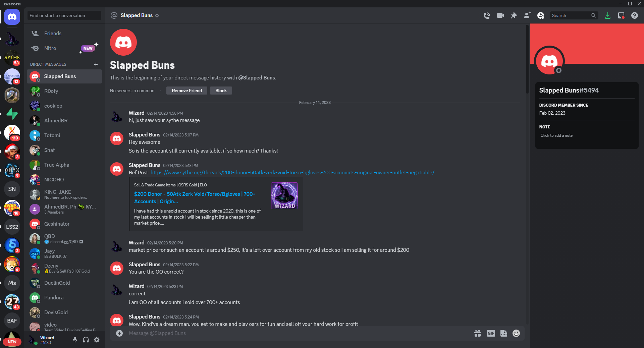644x348 pixels.
Task: Open the Nitro page
Action: click(x=50, y=48)
